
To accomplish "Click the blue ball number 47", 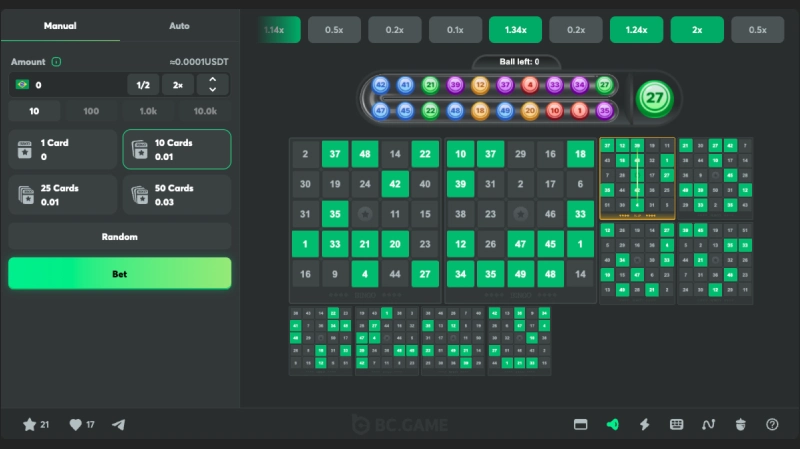I will (380, 110).
